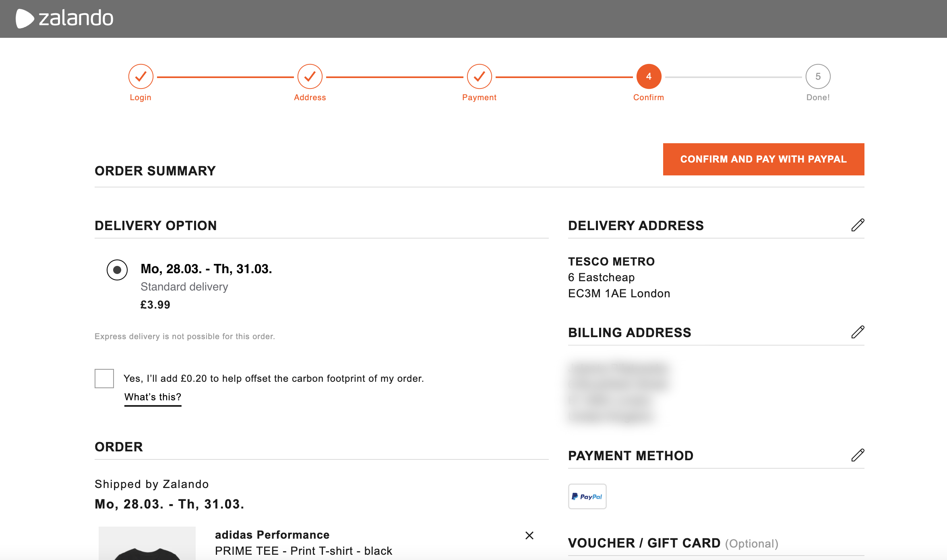This screenshot has height=560, width=947.
Task: Tick the carbon footprint offset checkbox
Action: 104,379
